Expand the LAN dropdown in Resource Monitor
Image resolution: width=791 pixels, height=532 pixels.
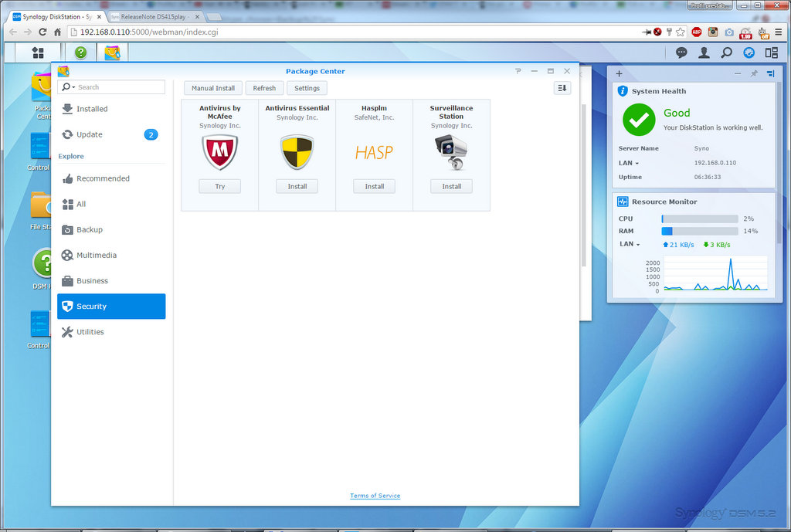[x=629, y=244]
